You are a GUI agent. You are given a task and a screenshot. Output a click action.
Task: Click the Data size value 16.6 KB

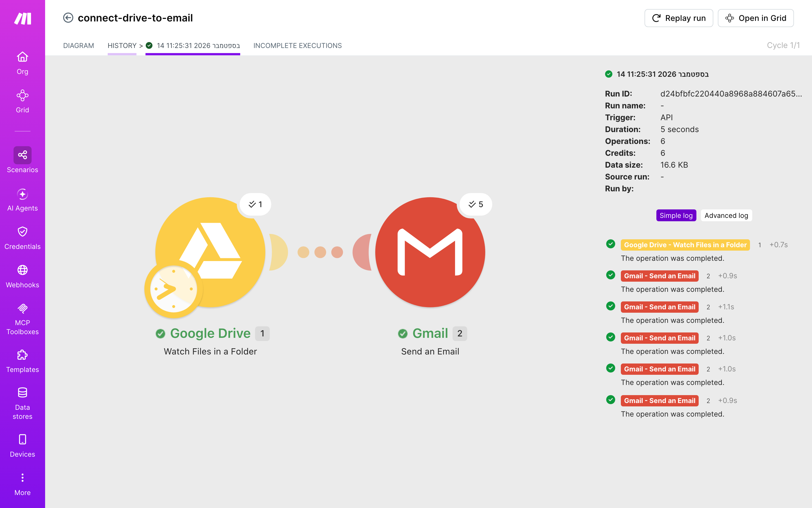674,165
